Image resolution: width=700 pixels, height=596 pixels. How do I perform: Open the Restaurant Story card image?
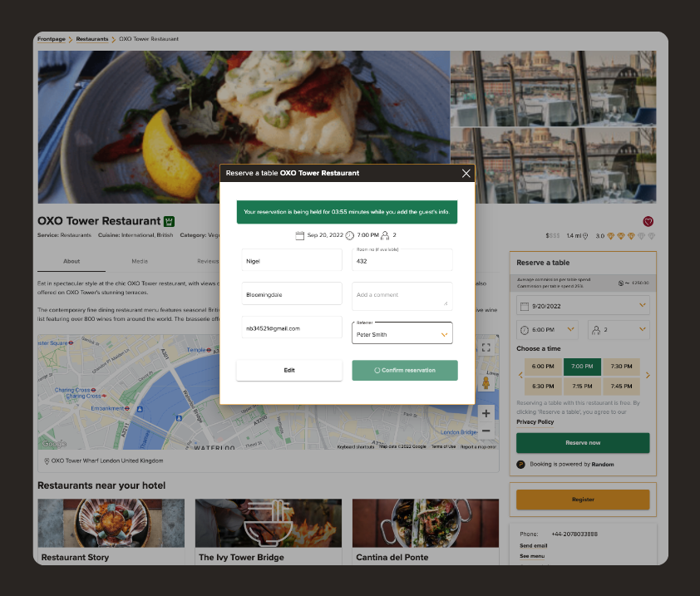[x=111, y=523]
